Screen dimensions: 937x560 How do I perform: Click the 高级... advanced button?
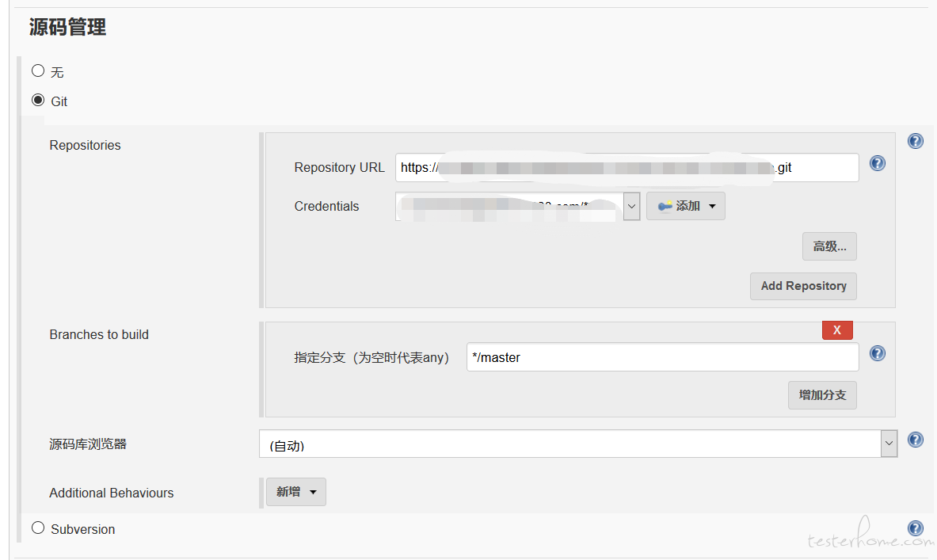[x=829, y=246]
